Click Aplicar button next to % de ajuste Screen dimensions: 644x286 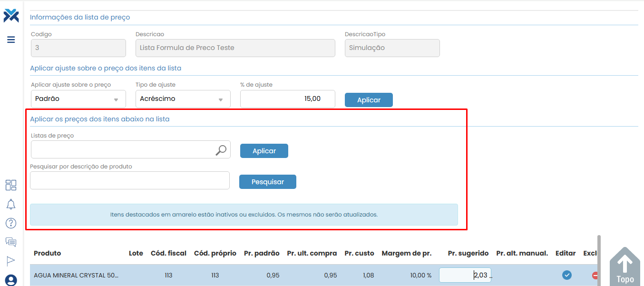[x=369, y=100]
